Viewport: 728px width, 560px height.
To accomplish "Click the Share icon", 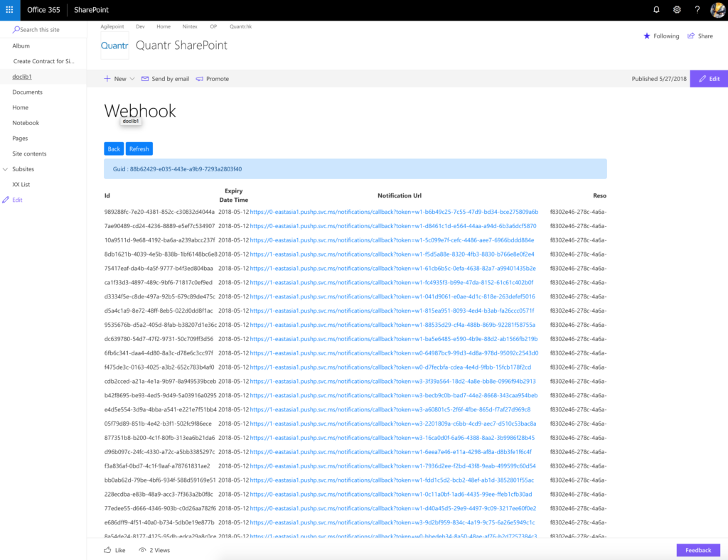I will [x=691, y=36].
